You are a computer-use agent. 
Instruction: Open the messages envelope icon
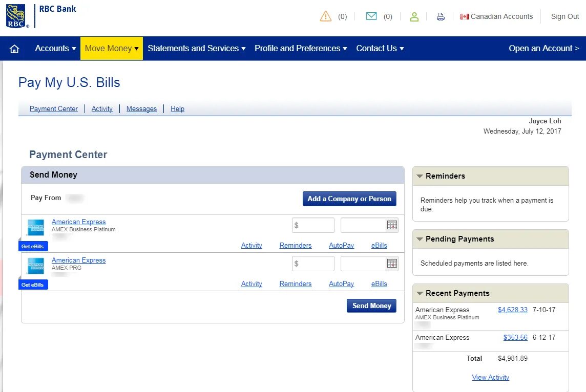(x=371, y=16)
